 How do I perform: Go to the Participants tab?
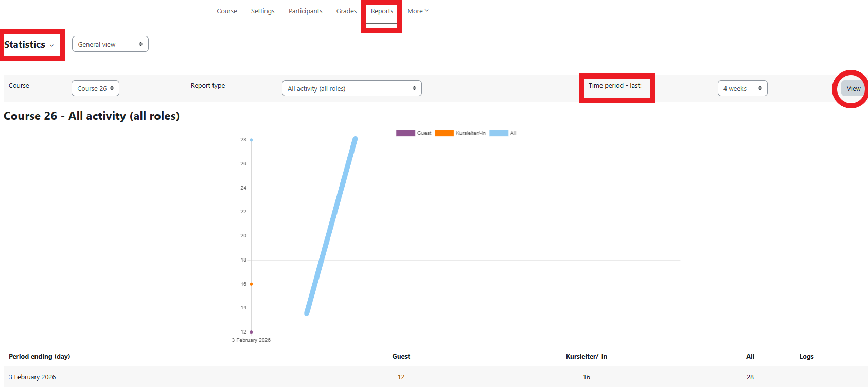[x=305, y=11]
